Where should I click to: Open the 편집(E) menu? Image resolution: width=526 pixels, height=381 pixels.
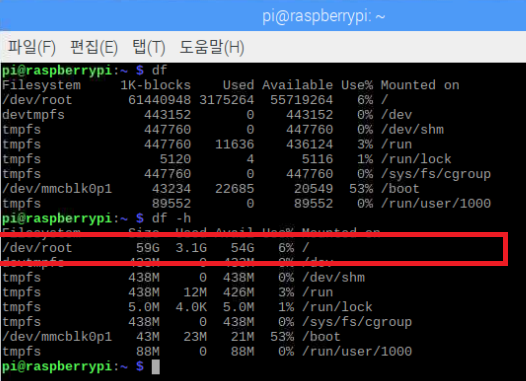pyautogui.click(x=94, y=47)
